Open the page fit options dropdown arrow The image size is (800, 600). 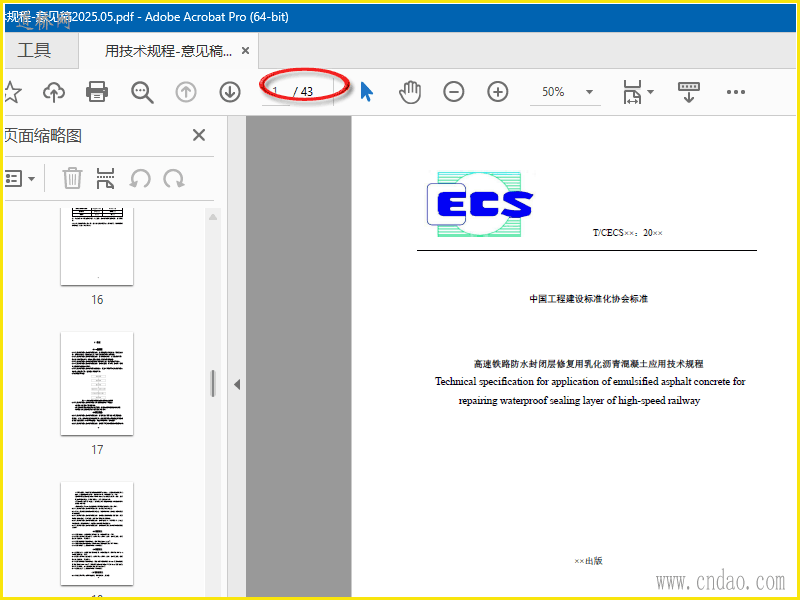click(651, 92)
